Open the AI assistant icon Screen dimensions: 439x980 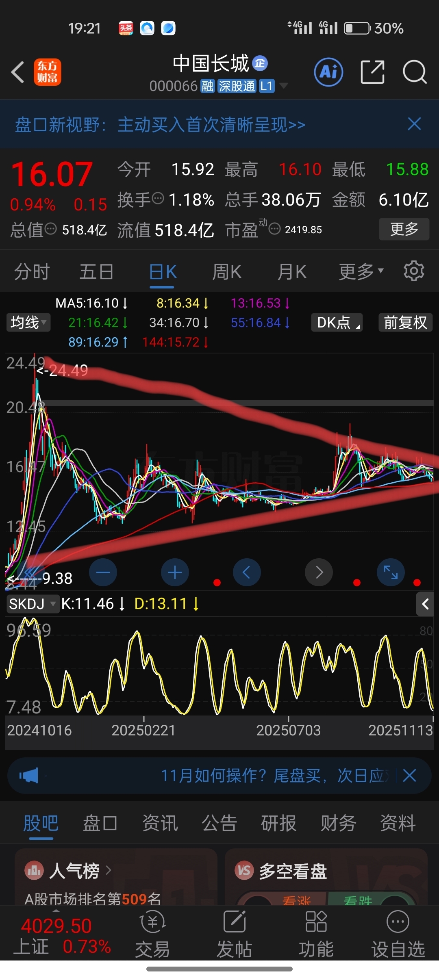click(x=328, y=72)
